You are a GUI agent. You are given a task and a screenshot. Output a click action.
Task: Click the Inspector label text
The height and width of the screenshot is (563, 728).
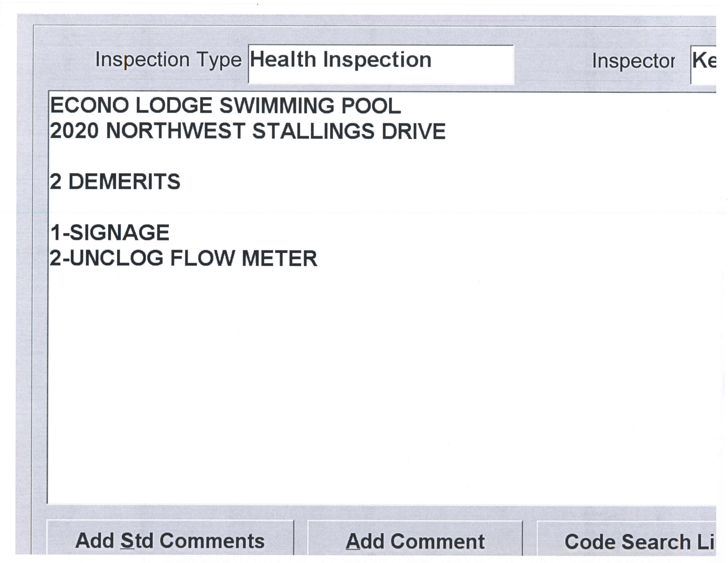[633, 61]
